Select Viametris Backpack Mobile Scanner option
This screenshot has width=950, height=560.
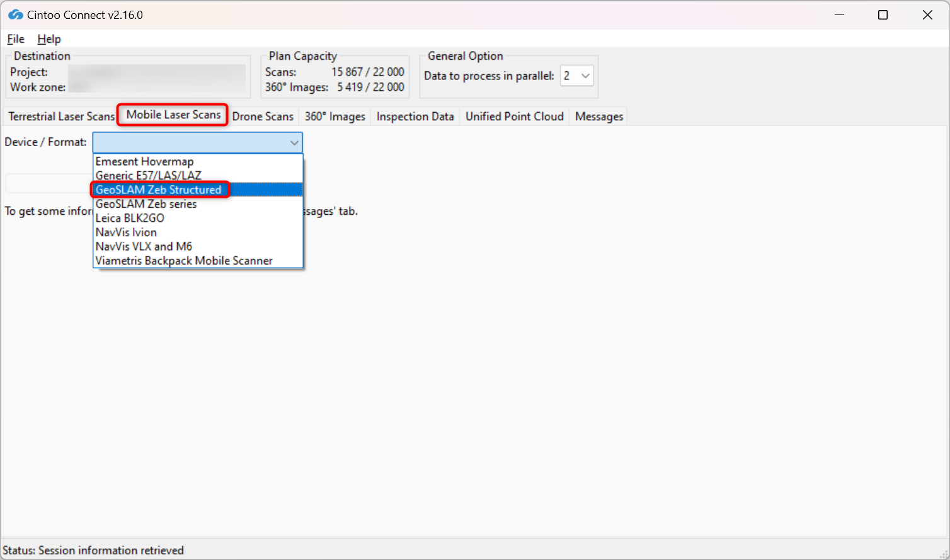pos(198,261)
